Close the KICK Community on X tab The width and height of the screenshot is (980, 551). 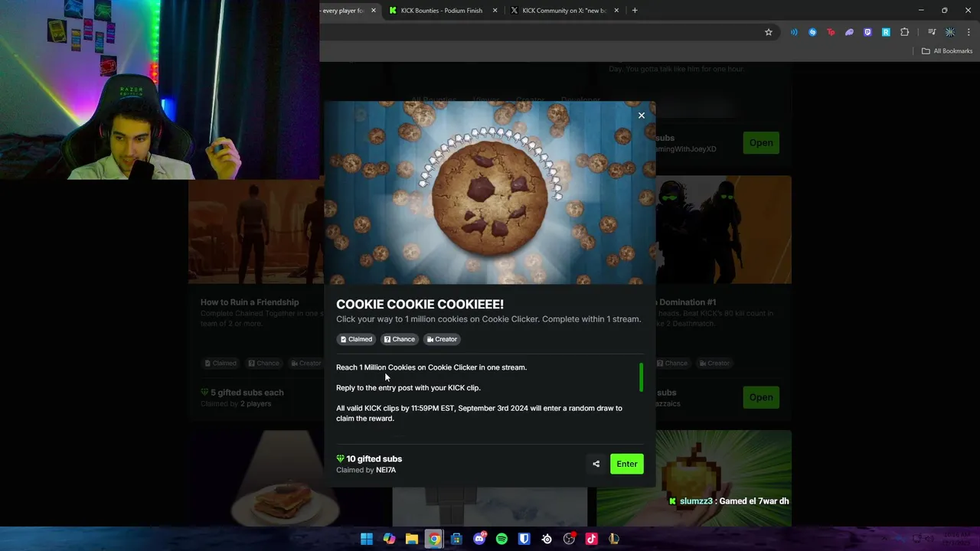[616, 11]
